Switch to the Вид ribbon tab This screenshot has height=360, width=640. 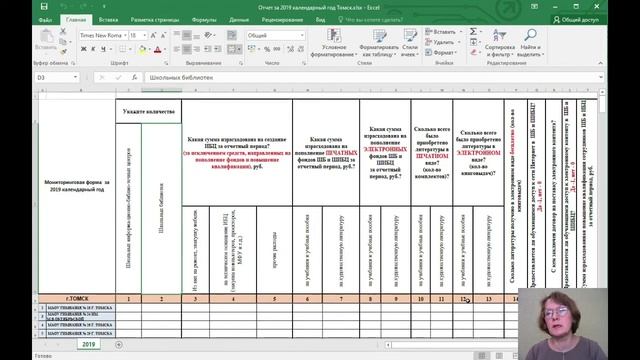point(320,20)
